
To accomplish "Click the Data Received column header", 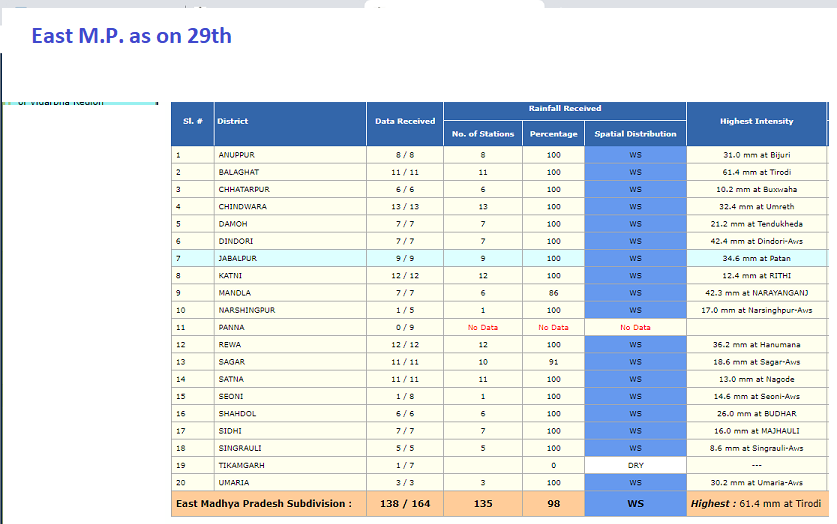I will [405, 124].
